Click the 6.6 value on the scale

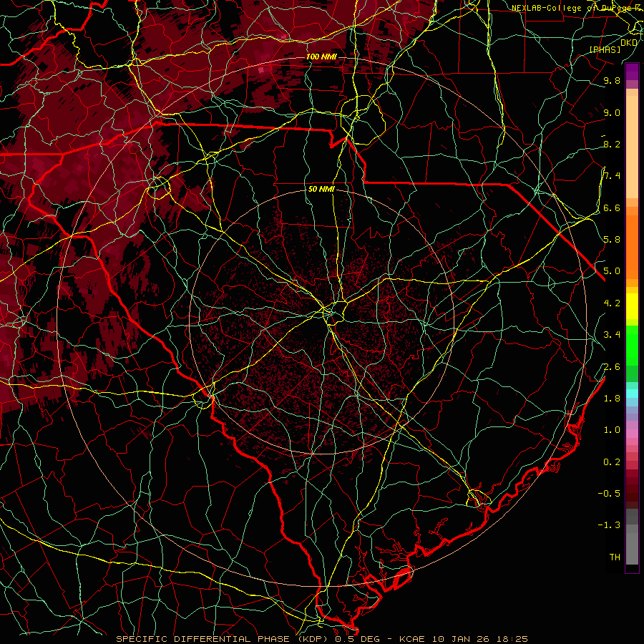pyautogui.click(x=612, y=208)
